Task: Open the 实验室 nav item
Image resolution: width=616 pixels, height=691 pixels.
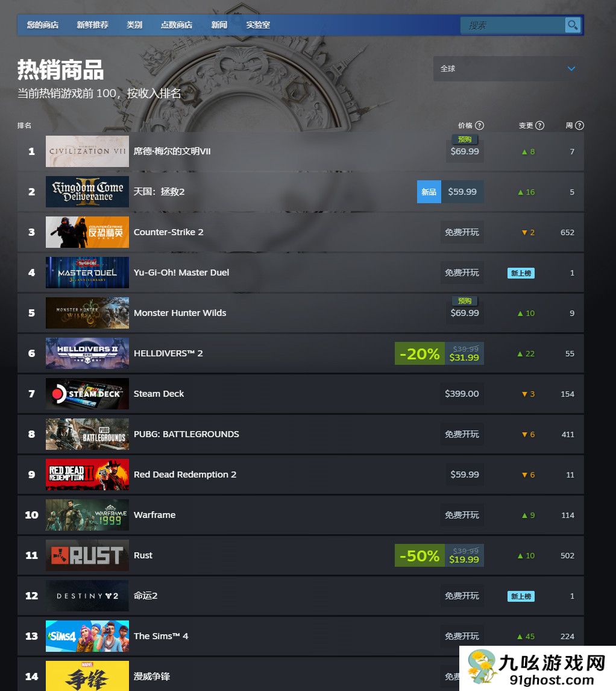Action: (258, 25)
